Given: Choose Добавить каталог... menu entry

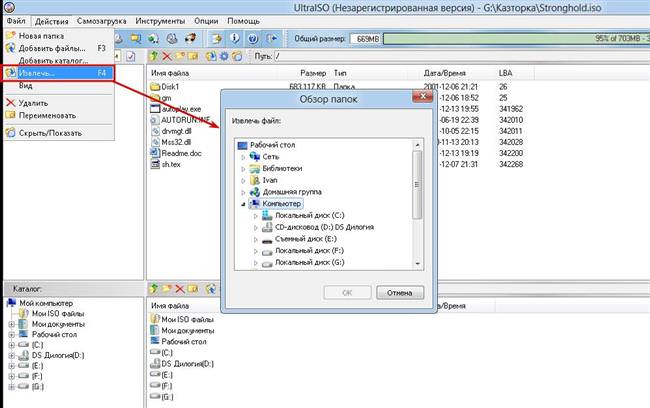Looking at the screenshot, I should (x=58, y=61).
